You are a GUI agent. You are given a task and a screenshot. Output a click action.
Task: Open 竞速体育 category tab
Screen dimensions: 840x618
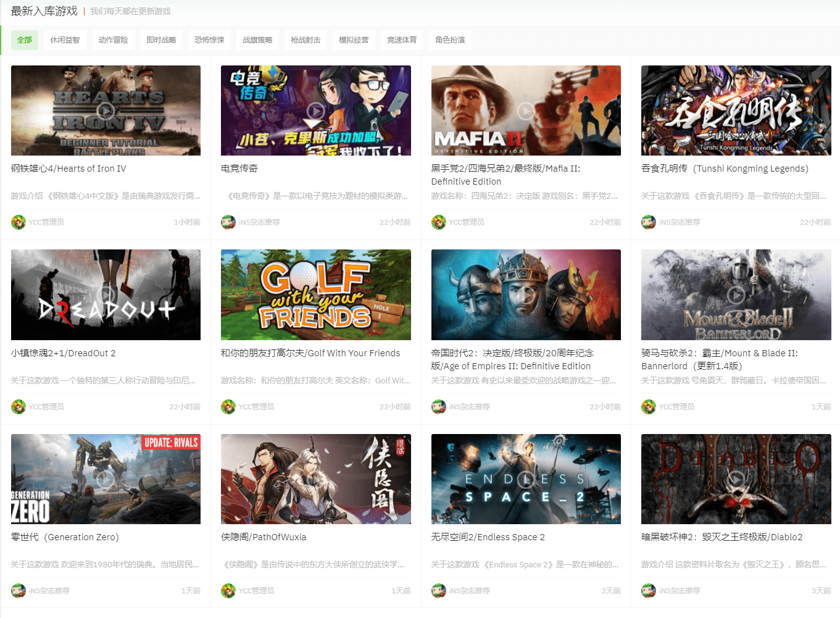pos(402,40)
